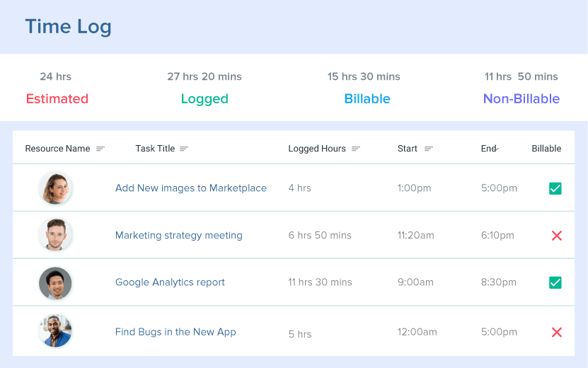Sort by Logged Hours filter icon

click(356, 149)
